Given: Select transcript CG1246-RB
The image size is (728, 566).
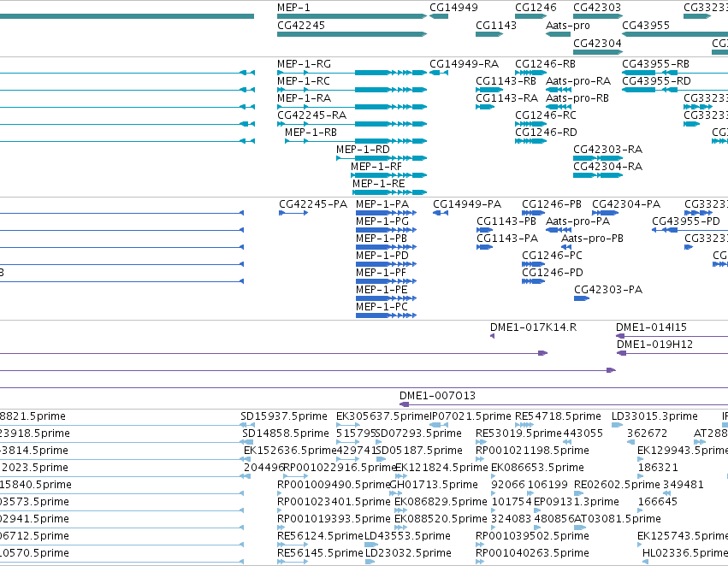Looking at the screenshot, I should tap(545, 64).
